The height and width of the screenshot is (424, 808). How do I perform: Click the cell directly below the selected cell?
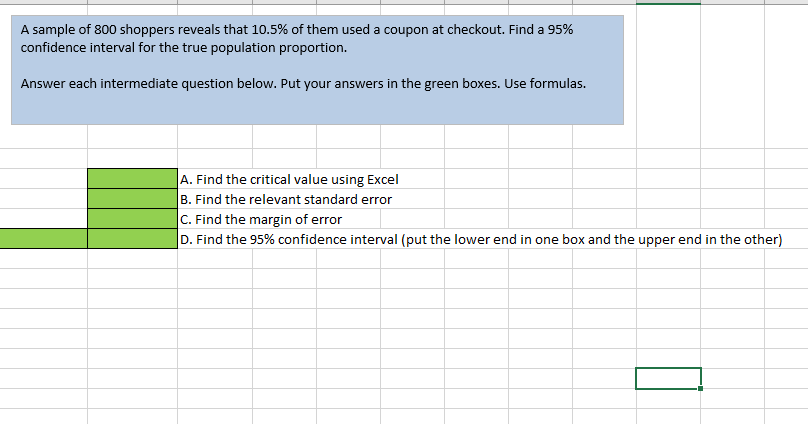[668, 399]
